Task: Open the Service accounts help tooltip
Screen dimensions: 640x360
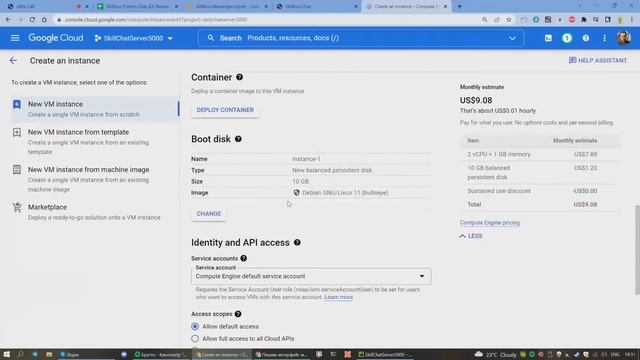Action: 244,258
